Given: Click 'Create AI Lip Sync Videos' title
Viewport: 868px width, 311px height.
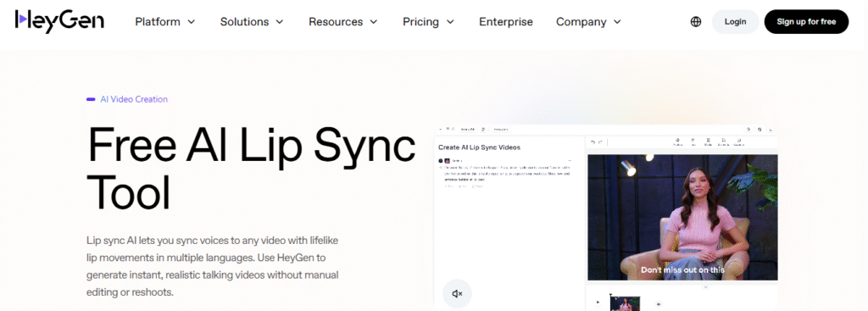Looking at the screenshot, I should (x=480, y=147).
